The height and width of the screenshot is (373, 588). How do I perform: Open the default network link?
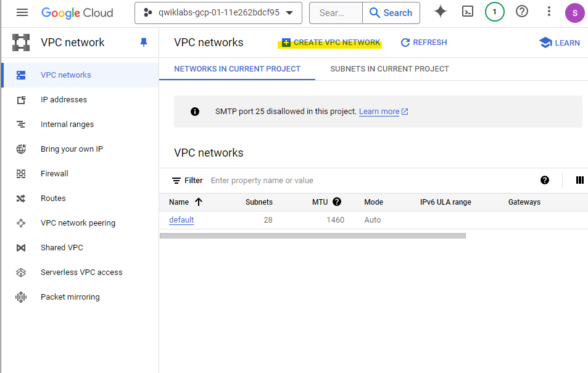click(181, 219)
